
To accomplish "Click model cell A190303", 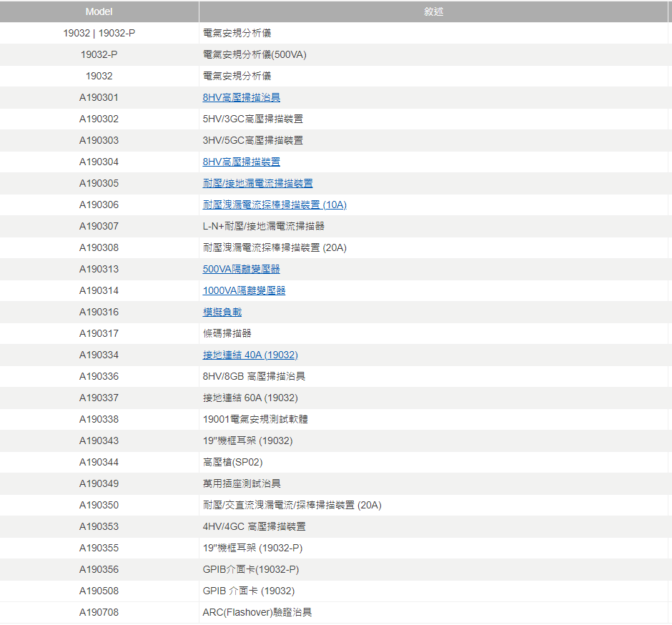I will (99, 140).
